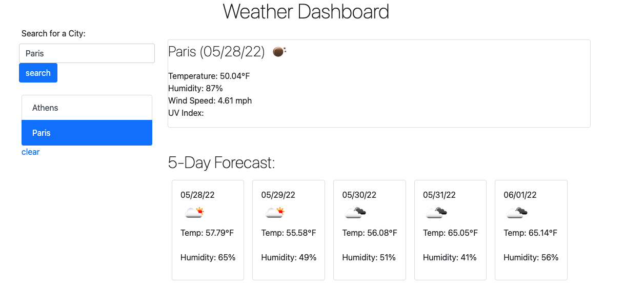Click the search button
This screenshot has width=644, height=308.
(x=38, y=73)
